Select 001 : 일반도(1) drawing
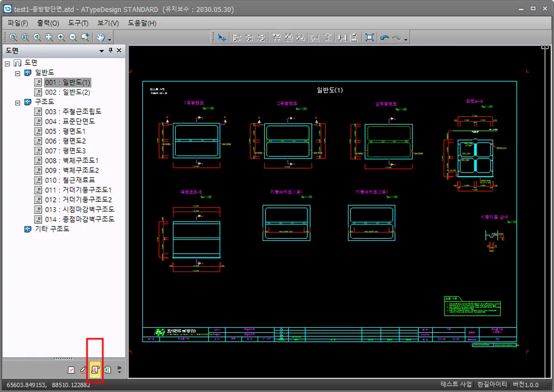Screen dimensions: 554x392 (x=68, y=82)
